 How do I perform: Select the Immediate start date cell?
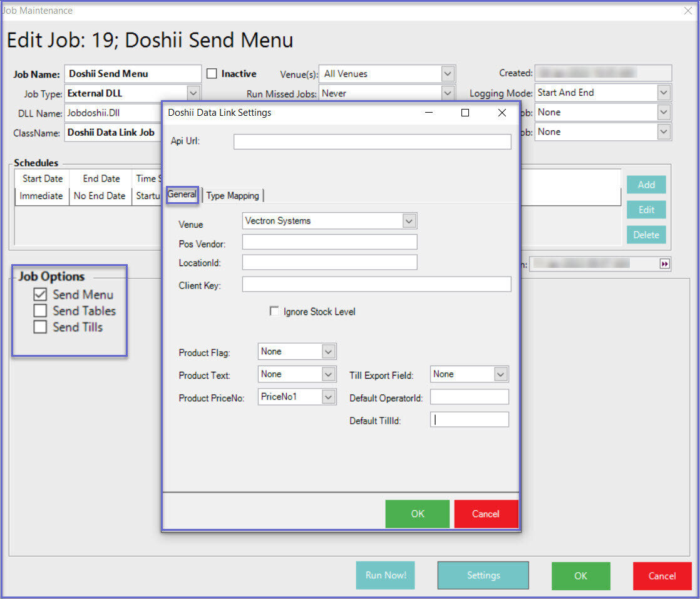point(41,196)
